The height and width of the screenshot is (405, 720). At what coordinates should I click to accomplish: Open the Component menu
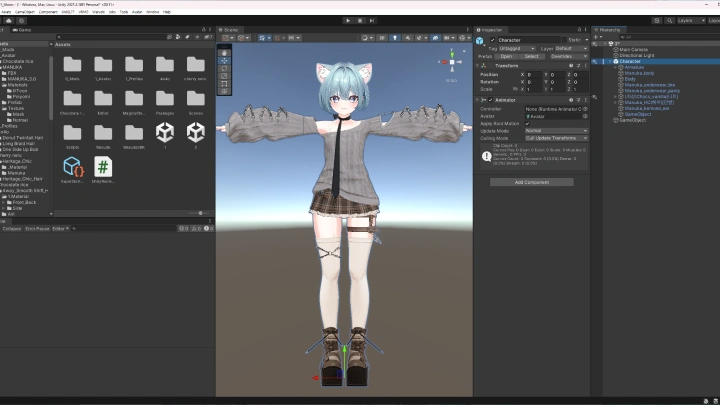tap(48, 12)
